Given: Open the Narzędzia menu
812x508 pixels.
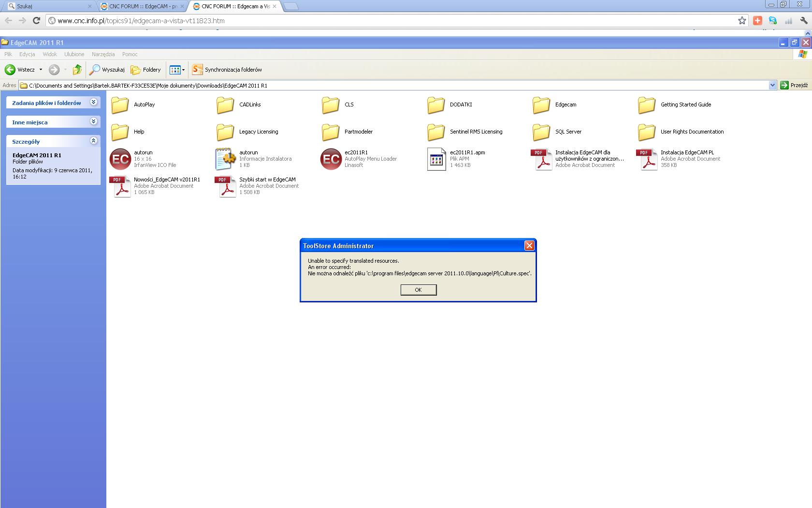Looking at the screenshot, I should [103, 54].
